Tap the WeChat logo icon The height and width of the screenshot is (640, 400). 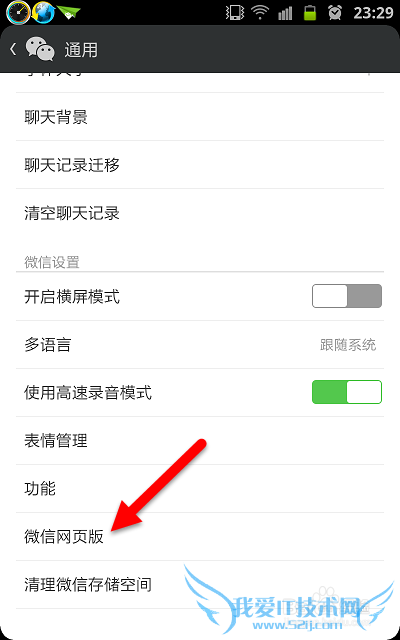(x=40, y=49)
